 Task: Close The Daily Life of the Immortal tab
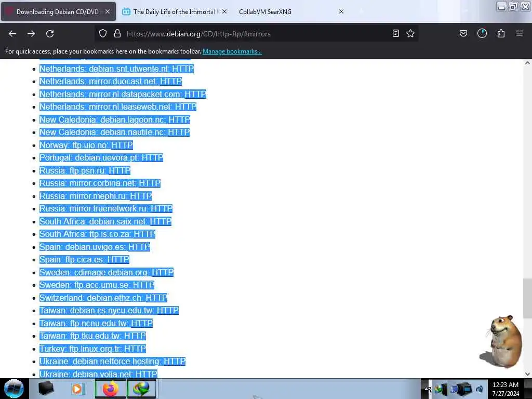coord(224,11)
